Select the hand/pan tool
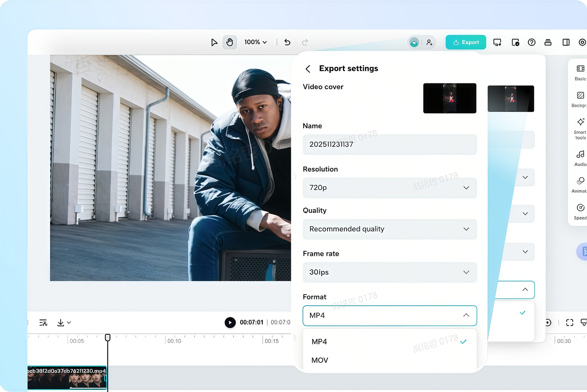Screen dimensions: 587x392 [x=229, y=42]
